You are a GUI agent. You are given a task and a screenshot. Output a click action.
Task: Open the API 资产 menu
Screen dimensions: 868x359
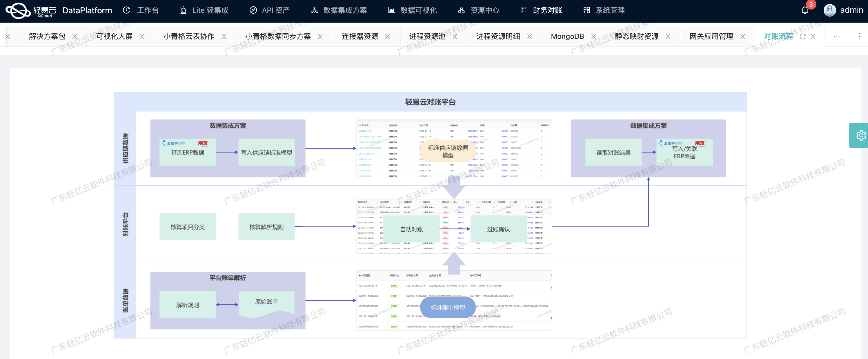pyautogui.click(x=269, y=10)
